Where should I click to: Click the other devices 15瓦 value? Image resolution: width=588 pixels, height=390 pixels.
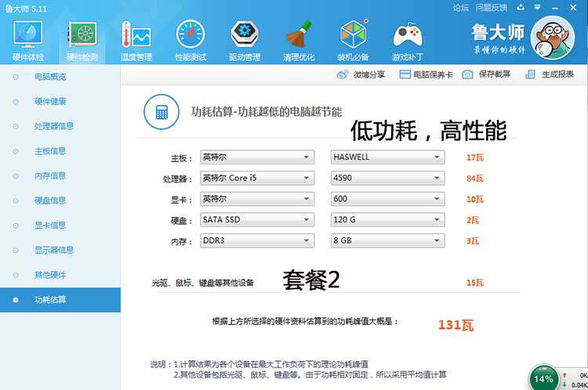coord(475,283)
